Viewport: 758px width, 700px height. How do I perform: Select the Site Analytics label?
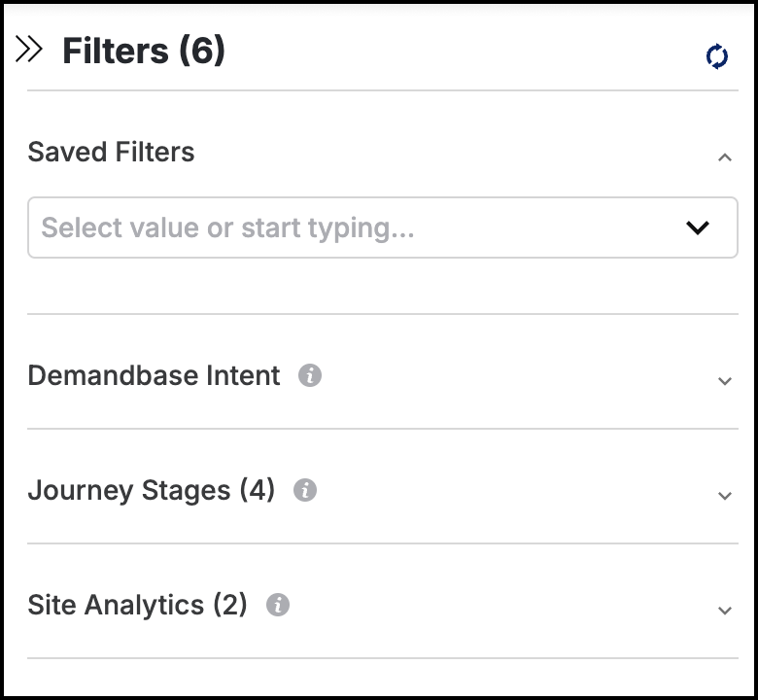coord(116,605)
